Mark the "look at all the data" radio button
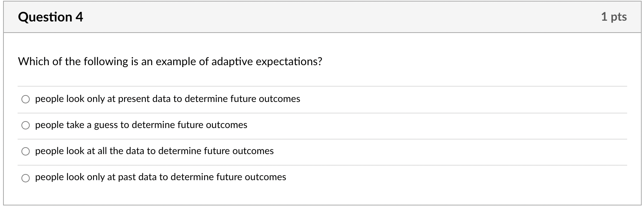Image resolution: width=644 pixels, height=207 pixels. [26, 152]
